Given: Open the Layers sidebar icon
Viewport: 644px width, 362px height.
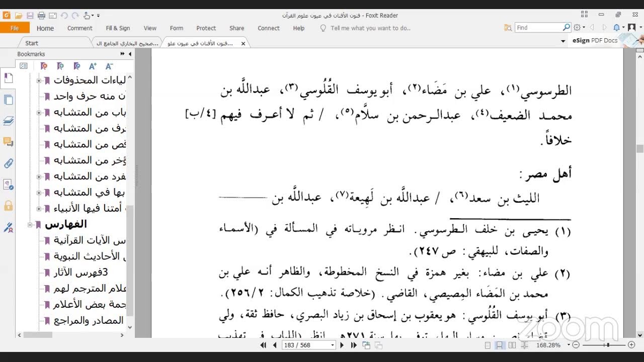Looking at the screenshot, I should tap(8, 121).
